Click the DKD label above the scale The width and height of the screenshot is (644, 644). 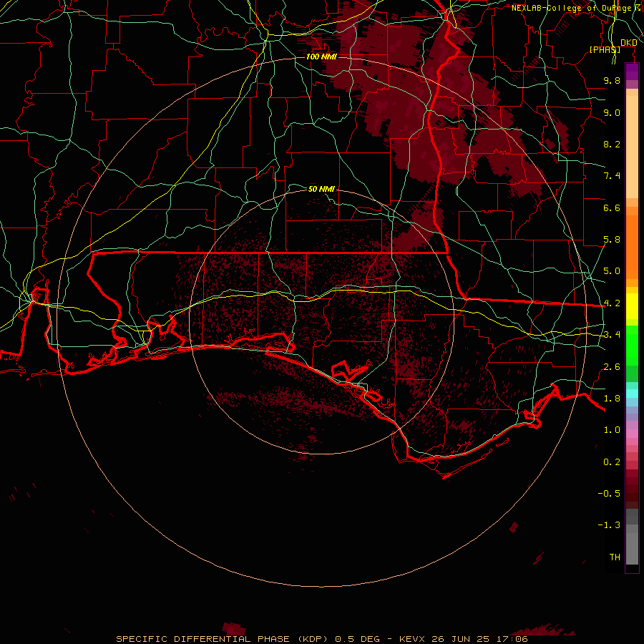point(629,43)
